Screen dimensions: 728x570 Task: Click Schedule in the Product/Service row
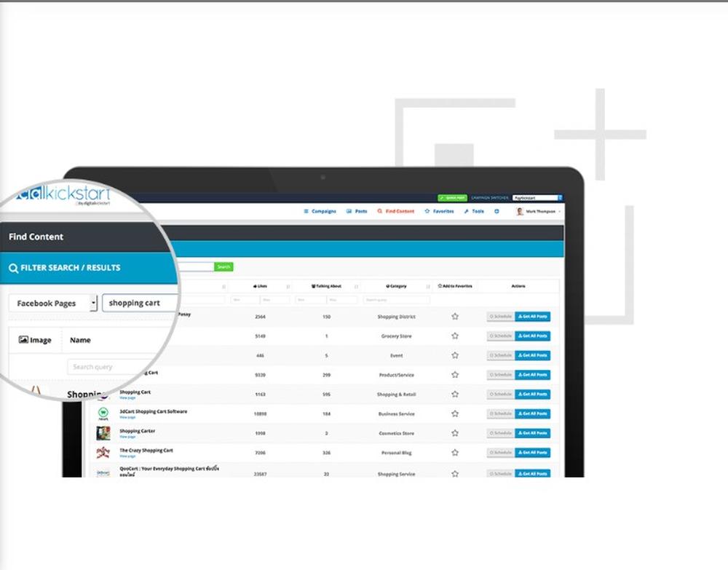click(501, 375)
